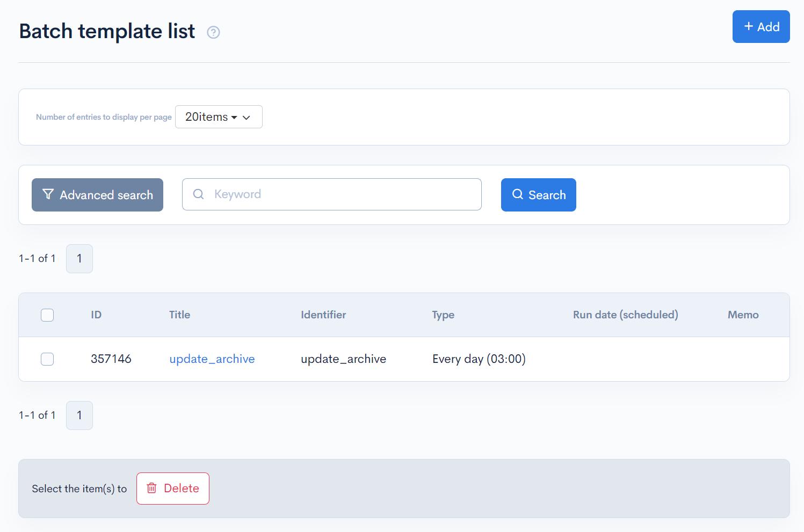Select the update_archive row checkbox
The height and width of the screenshot is (532, 804).
click(47, 359)
